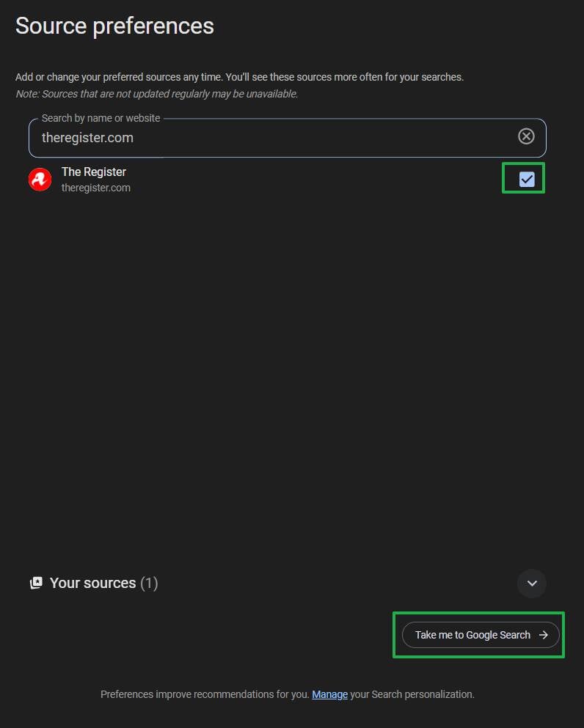Open the Manage personalization link
Screen dimensions: 584x728
coord(329,694)
